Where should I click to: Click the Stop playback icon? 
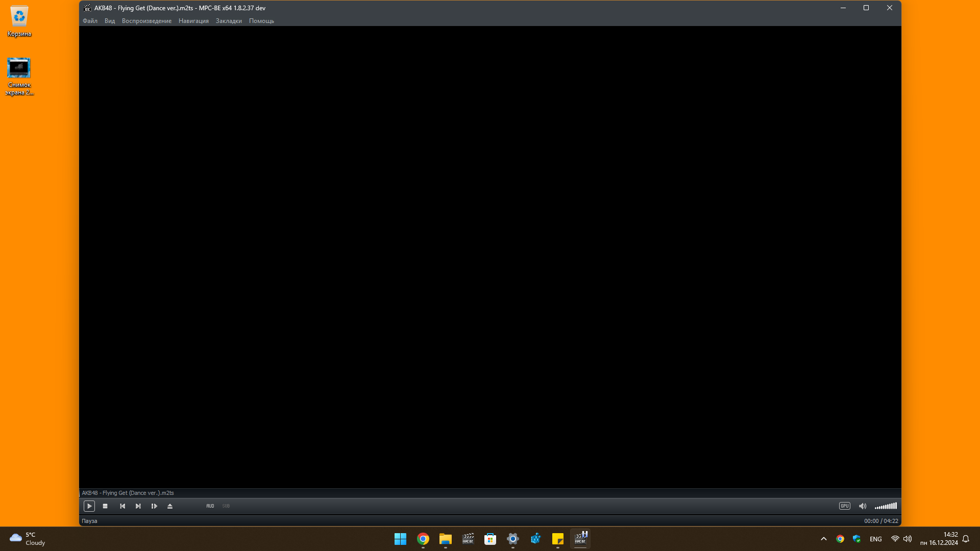pos(105,506)
